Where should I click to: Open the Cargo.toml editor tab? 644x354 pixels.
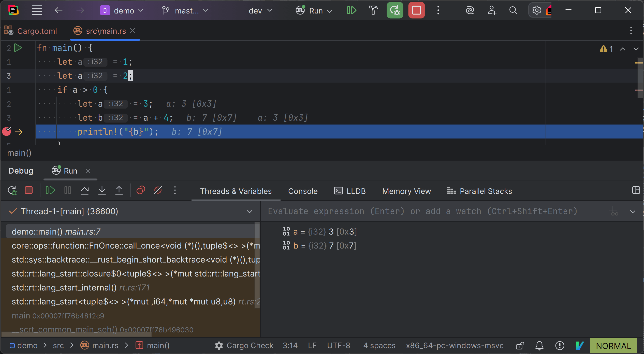coord(37,31)
